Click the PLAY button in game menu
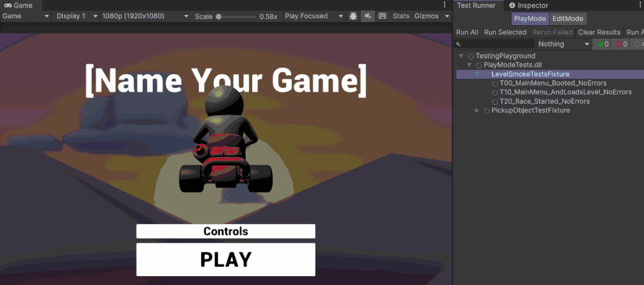Image resolution: width=644 pixels, height=285 pixels. [226, 260]
